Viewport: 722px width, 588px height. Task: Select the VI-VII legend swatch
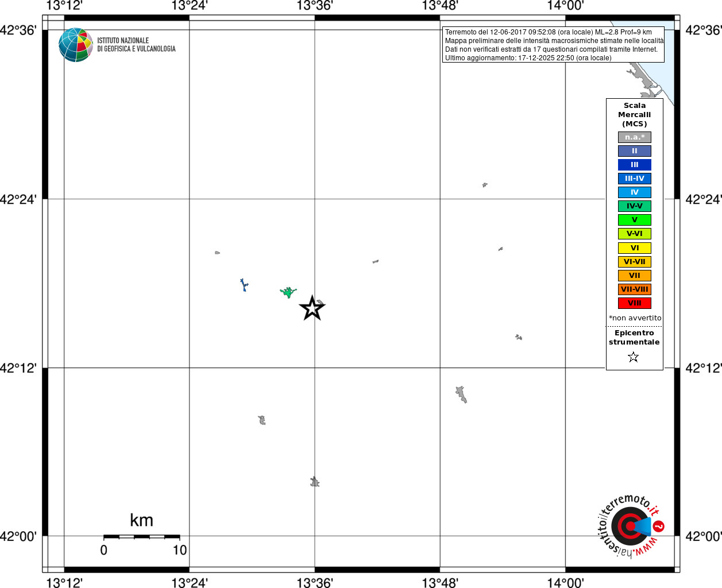[635, 262]
